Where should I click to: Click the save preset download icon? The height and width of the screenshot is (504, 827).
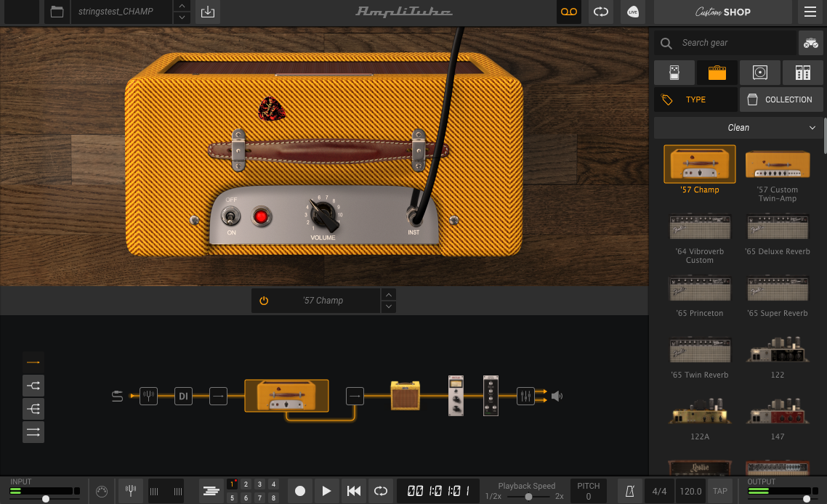coord(208,12)
